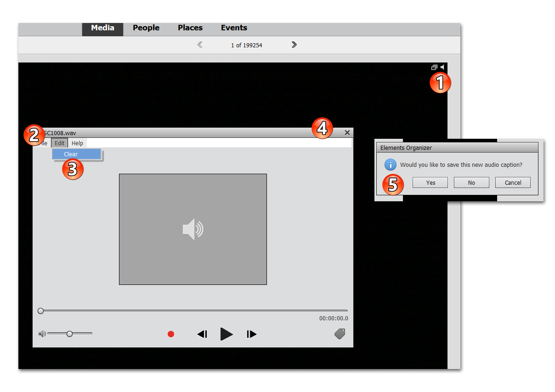Select the stacked photos icon above the media view
This screenshot has height=392, width=555.
click(434, 67)
